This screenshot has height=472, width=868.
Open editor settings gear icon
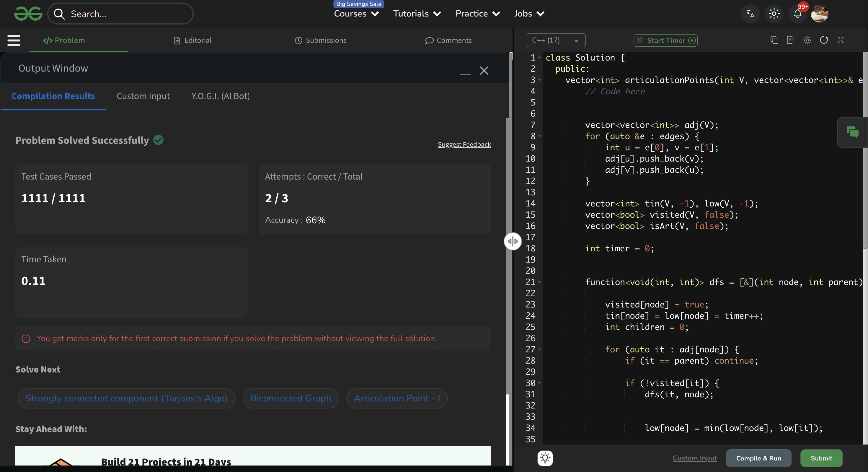click(807, 40)
